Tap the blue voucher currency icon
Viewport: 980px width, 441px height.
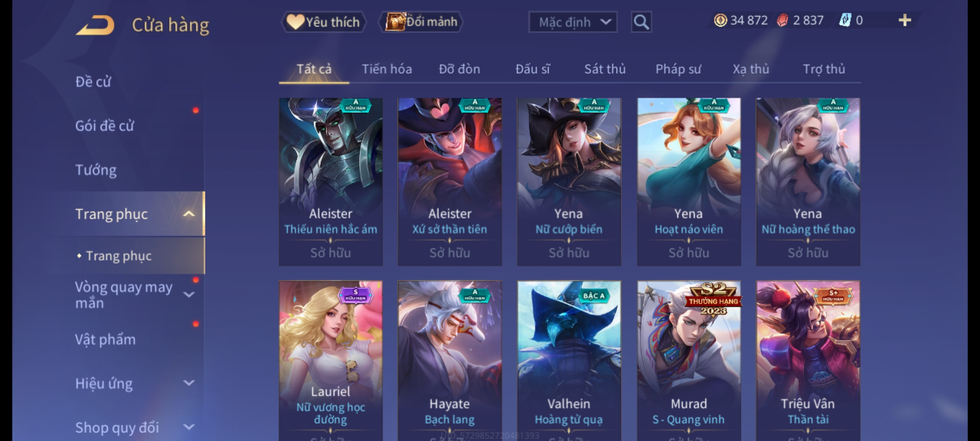[x=845, y=20]
